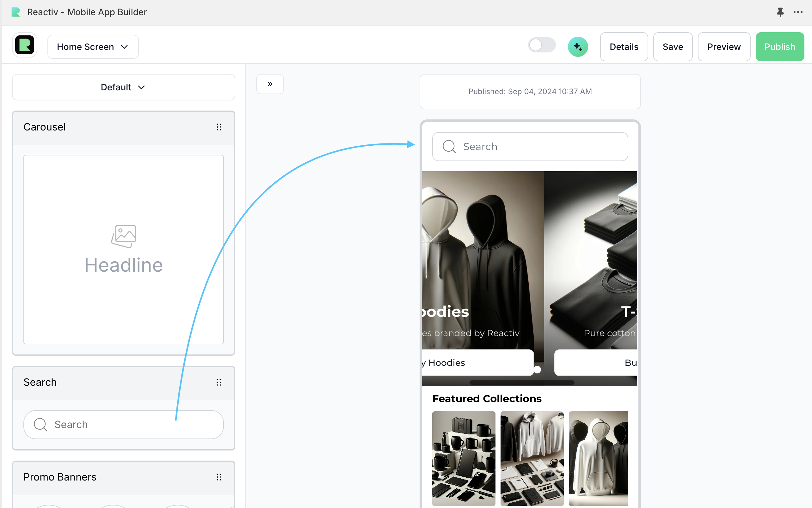Click the magnifier icon in preview search

(449, 147)
